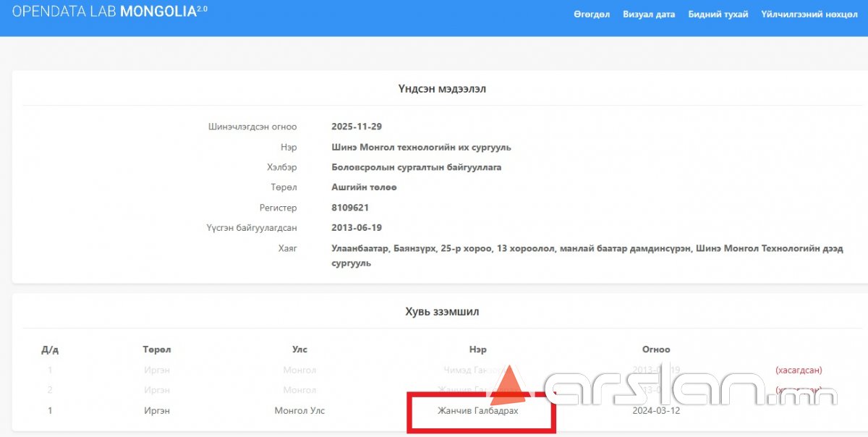Click the Ашгийн төлөө type value
Image resolution: width=868 pixels, height=437 pixels.
tap(364, 187)
